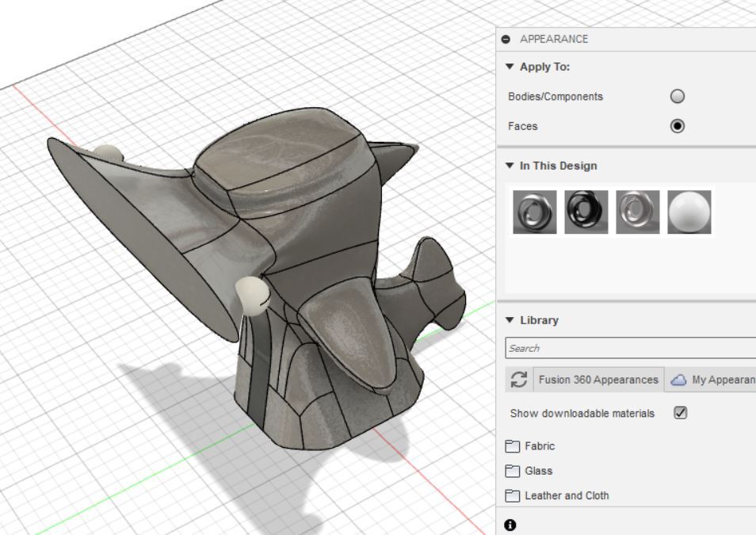The height and width of the screenshot is (535, 756).
Task: Pick the white sphere material swatch
Action: (689, 212)
